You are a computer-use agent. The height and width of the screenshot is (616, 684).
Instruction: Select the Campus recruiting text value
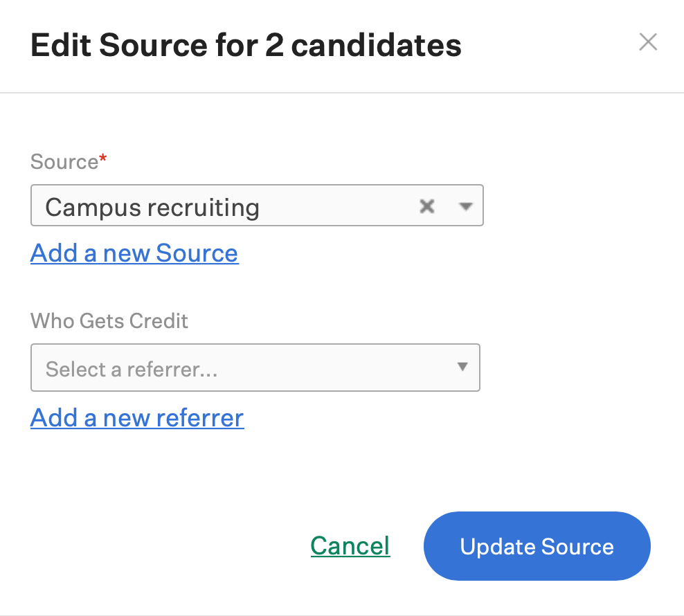click(153, 207)
